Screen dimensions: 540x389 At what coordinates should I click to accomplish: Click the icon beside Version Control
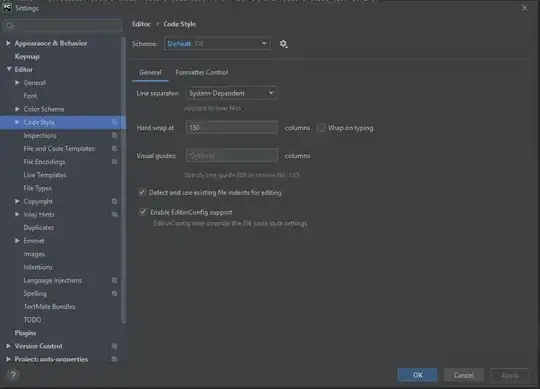click(114, 346)
